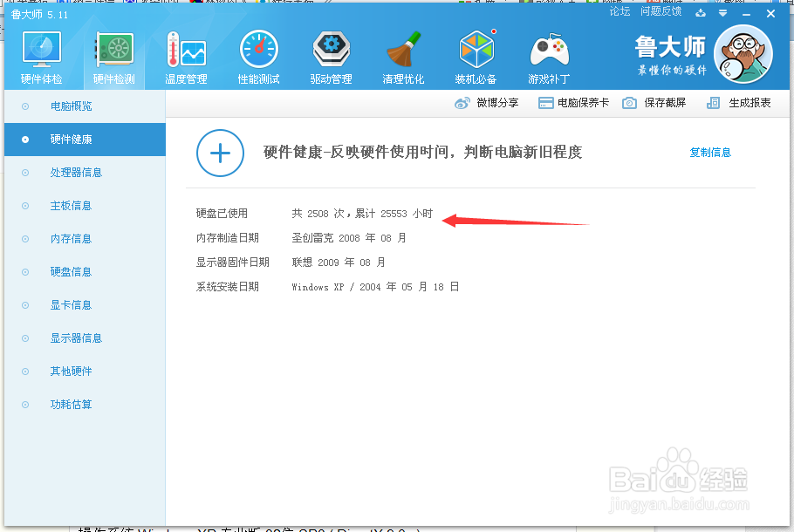Image resolution: width=794 pixels, height=532 pixels.
Task: Take a screenshot with 保存截屏
Action: coord(653,102)
